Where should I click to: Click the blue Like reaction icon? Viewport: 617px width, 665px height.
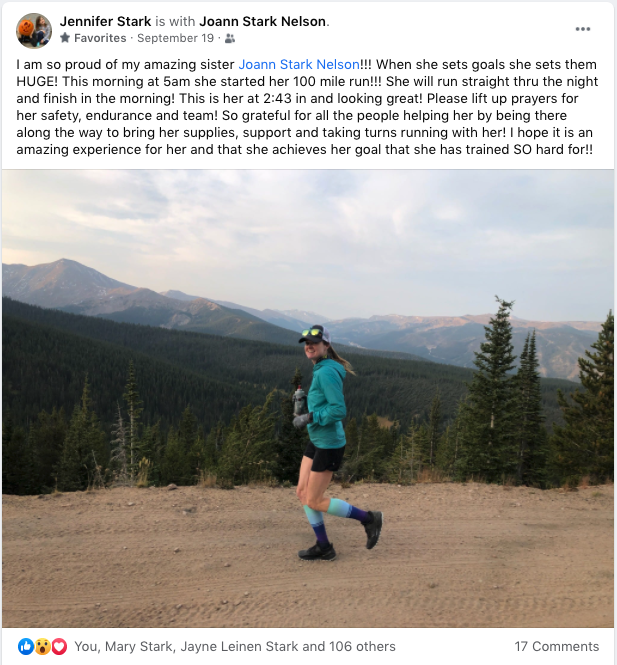pyautogui.click(x=26, y=646)
